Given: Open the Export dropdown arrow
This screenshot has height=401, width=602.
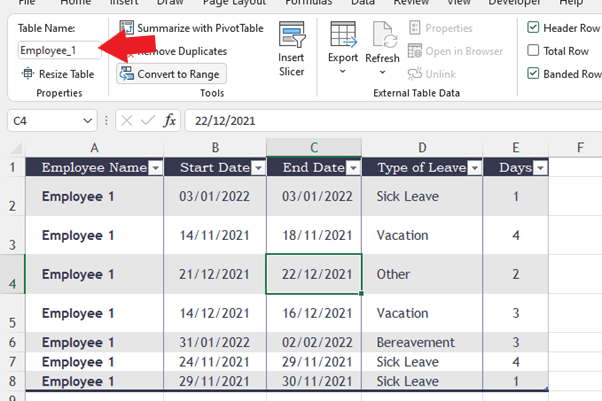Looking at the screenshot, I should click(342, 71).
